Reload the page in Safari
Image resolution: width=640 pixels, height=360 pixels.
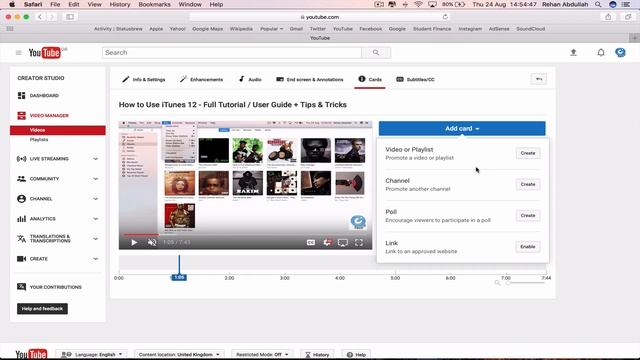[445, 17]
